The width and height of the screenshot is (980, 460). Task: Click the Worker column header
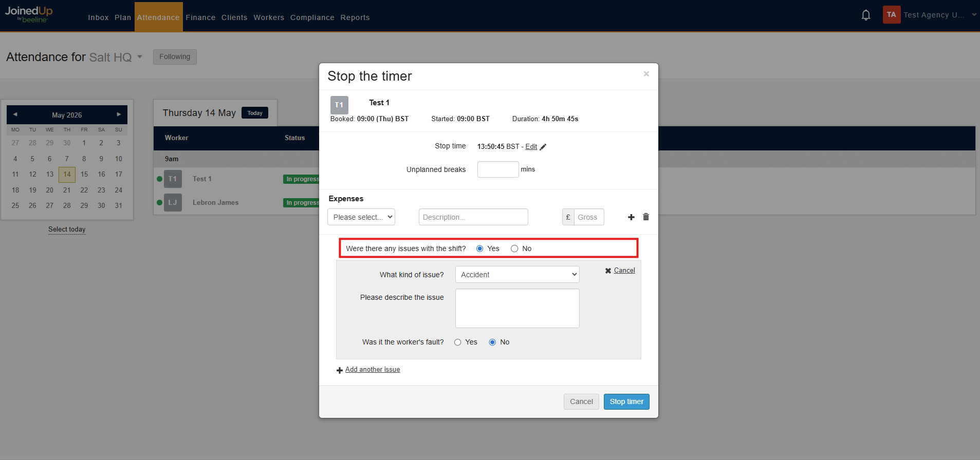pos(176,138)
